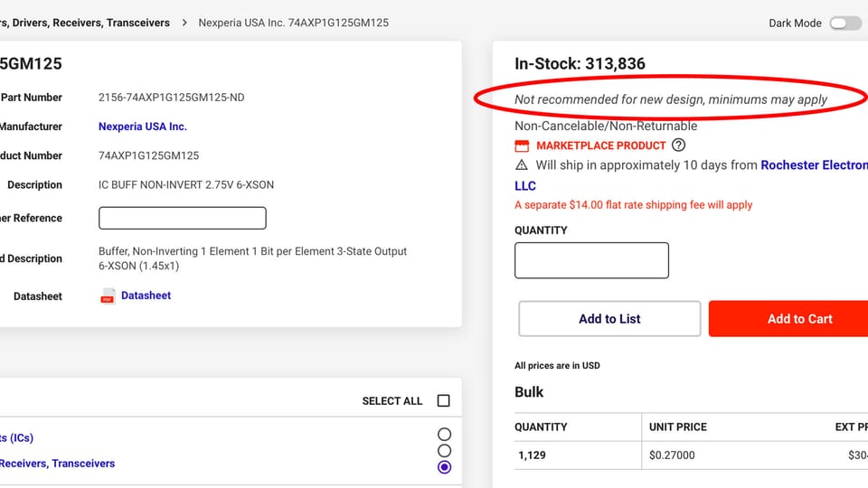Viewport: 868px width, 488px height.
Task: Select the Receivers, Transceivers radio button
Action: (444, 467)
